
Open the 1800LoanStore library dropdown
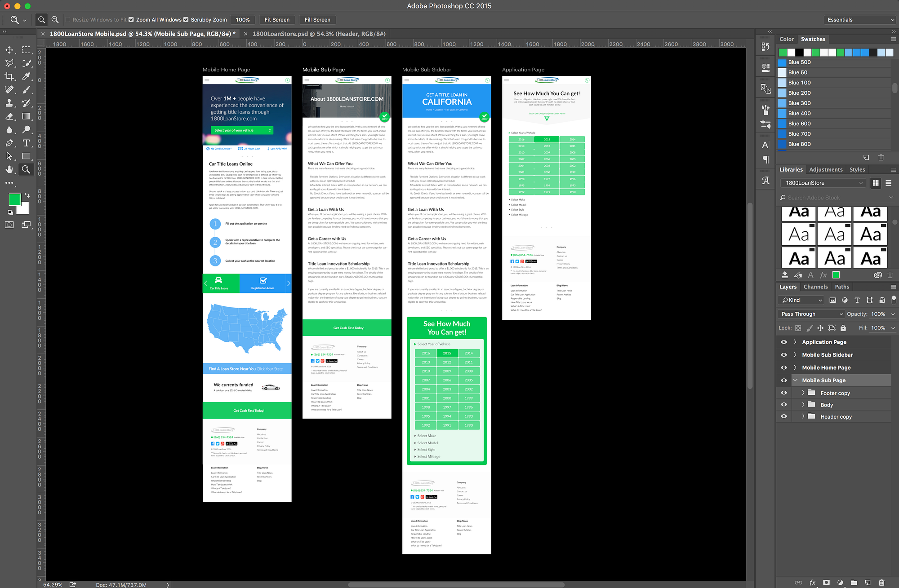823,183
